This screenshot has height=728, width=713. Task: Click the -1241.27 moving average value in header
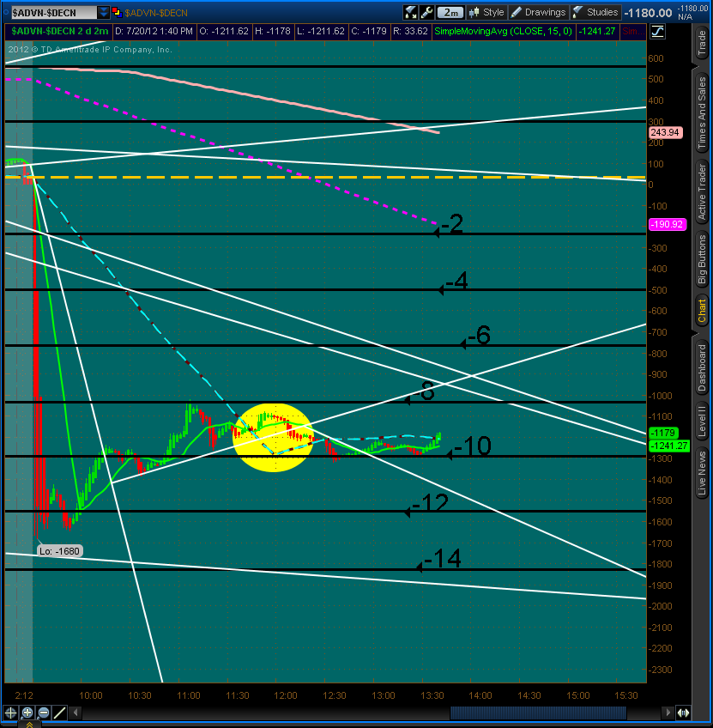point(596,32)
